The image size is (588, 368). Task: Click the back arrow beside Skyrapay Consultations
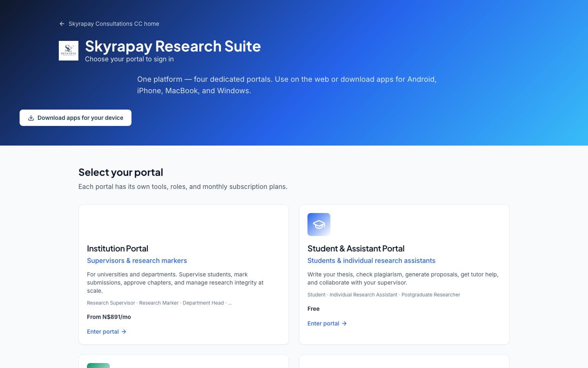[62, 24]
